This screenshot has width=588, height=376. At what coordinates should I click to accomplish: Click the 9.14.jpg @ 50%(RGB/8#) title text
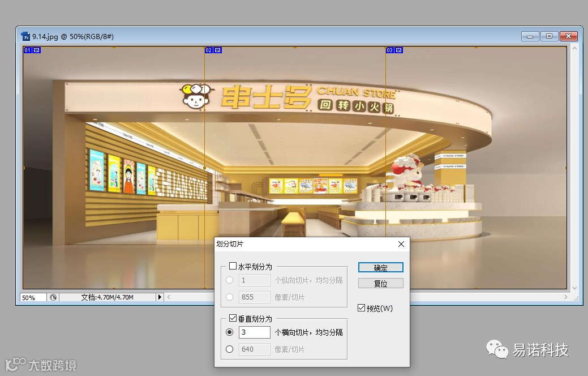[73, 36]
